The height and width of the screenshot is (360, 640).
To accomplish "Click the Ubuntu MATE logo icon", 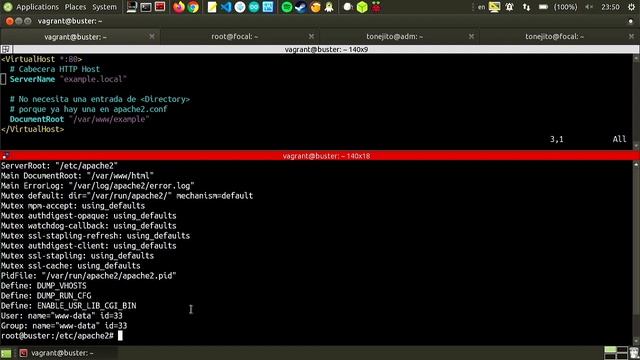I will pos(7,7).
